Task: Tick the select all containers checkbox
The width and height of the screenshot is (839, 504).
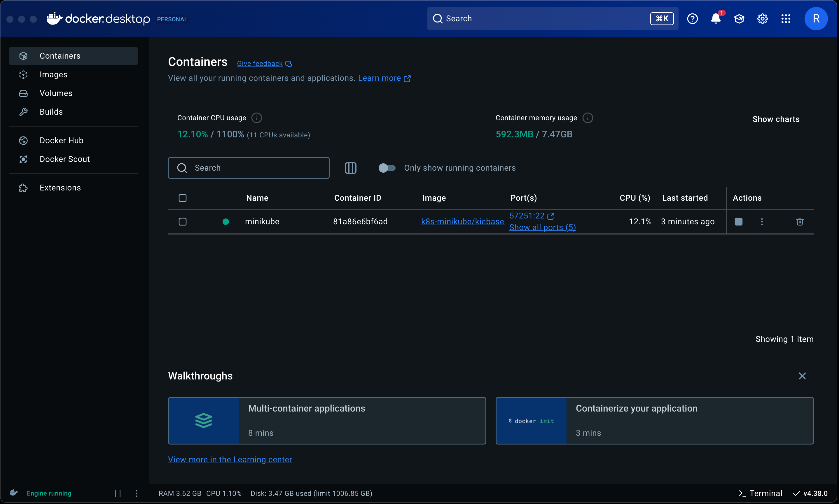Action: tap(183, 198)
